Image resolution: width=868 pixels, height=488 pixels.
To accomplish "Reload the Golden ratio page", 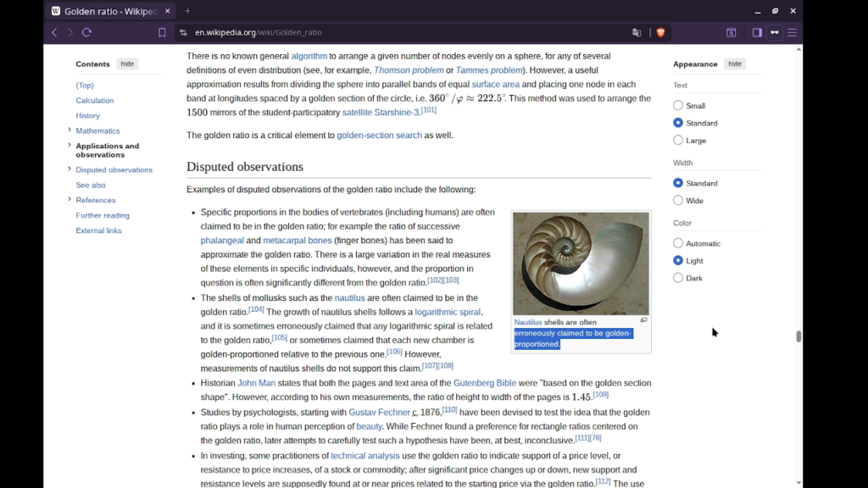I will pyautogui.click(x=87, y=33).
